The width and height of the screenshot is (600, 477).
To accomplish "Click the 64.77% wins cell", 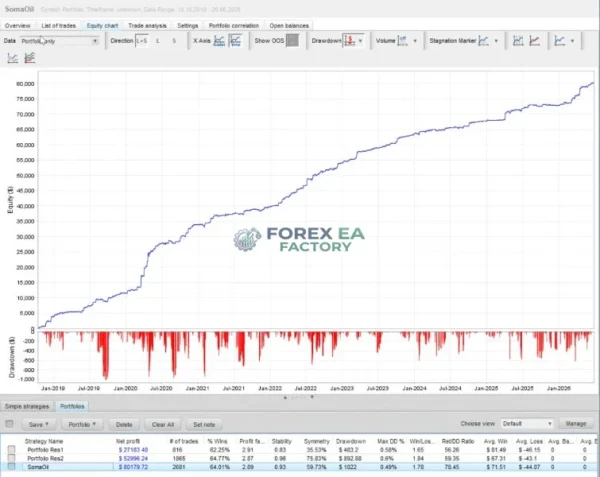I will [220, 458].
